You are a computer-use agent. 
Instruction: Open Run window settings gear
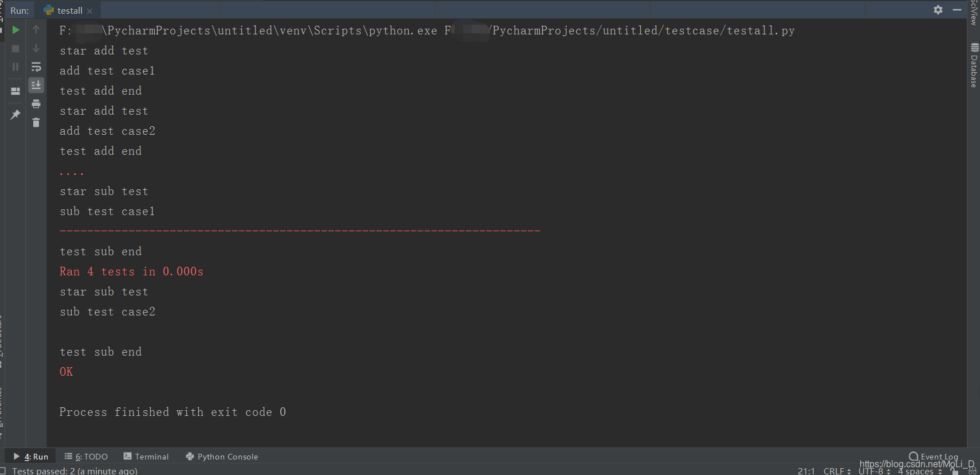[x=938, y=10]
